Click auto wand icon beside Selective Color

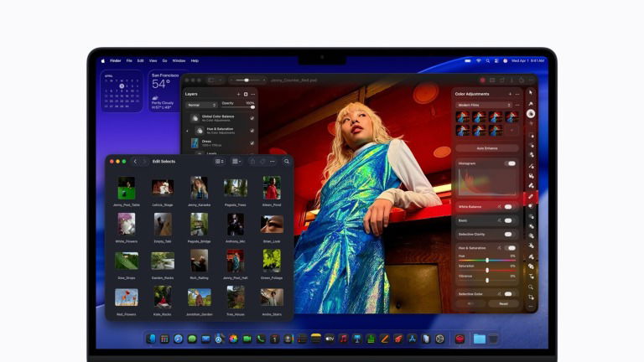(500, 294)
